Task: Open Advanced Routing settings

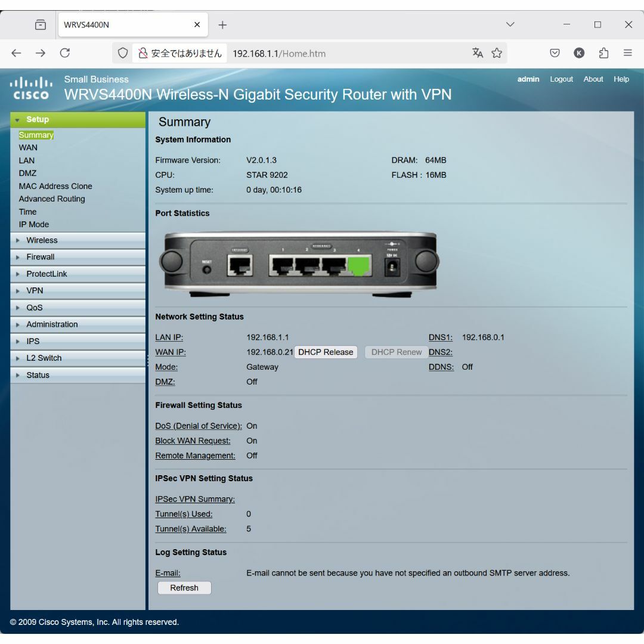Action: coord(52,199)
